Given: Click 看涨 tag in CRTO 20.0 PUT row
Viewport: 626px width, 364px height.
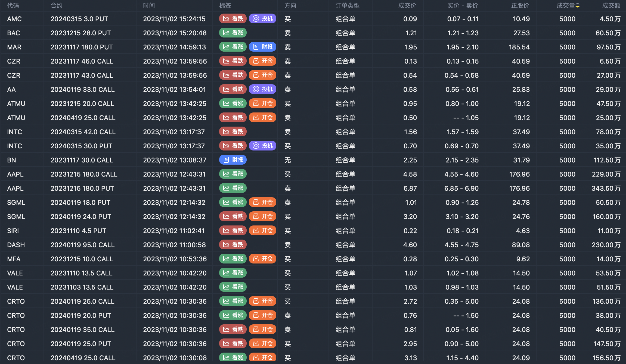Looking at the screenshot, I should tap(233, 315).
